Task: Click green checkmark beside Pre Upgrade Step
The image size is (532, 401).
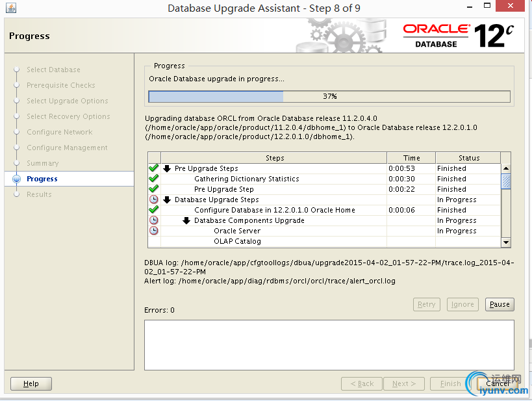Action: 154,188
